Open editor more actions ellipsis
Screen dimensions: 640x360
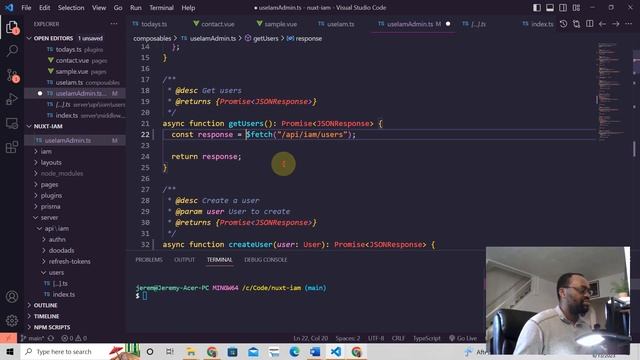(x=629, y=24)
